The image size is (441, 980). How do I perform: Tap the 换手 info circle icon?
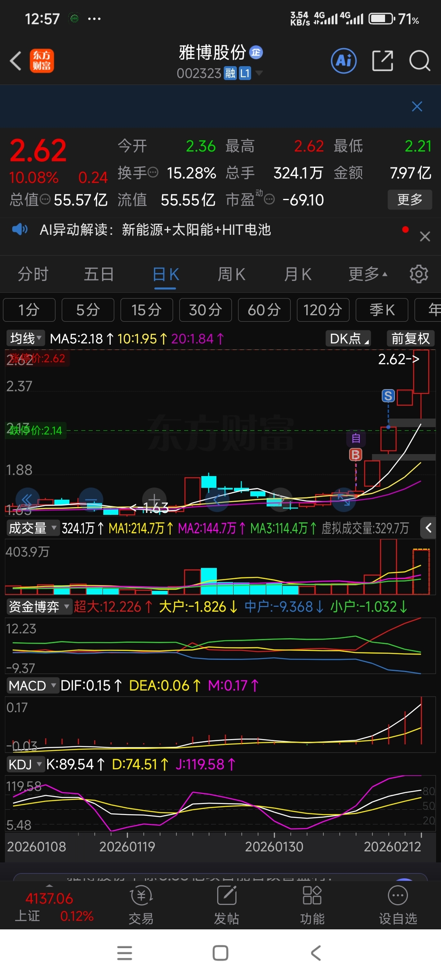pyautogui.click(x=153, y=173)
